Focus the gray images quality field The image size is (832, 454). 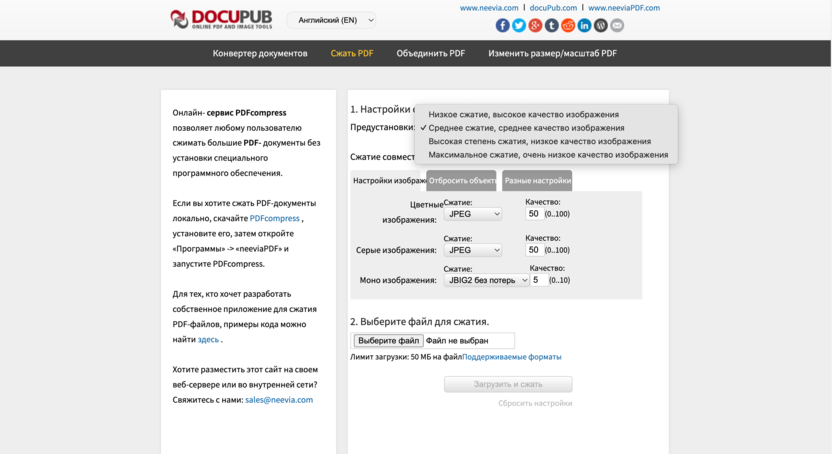click(x=534, y=250)
